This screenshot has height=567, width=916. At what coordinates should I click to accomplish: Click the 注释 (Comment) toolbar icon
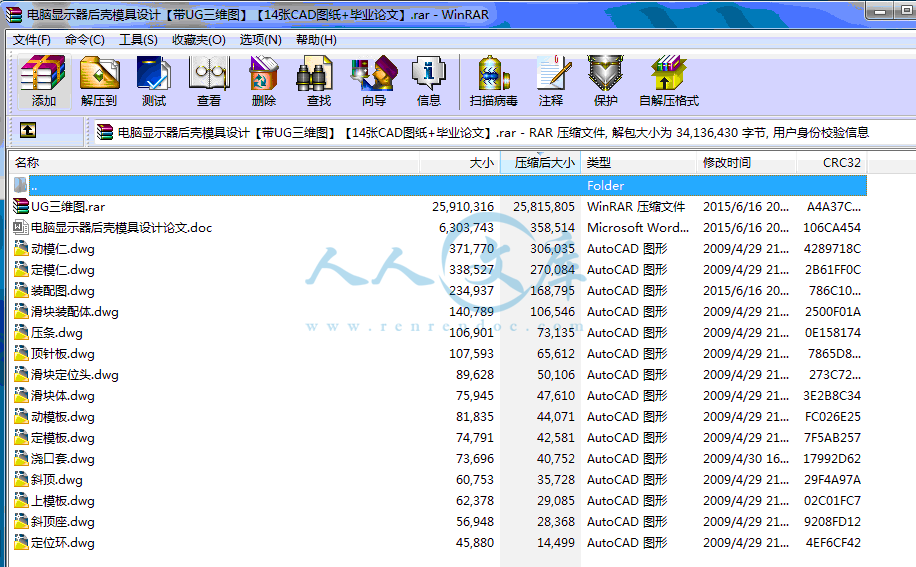[552, 74]
